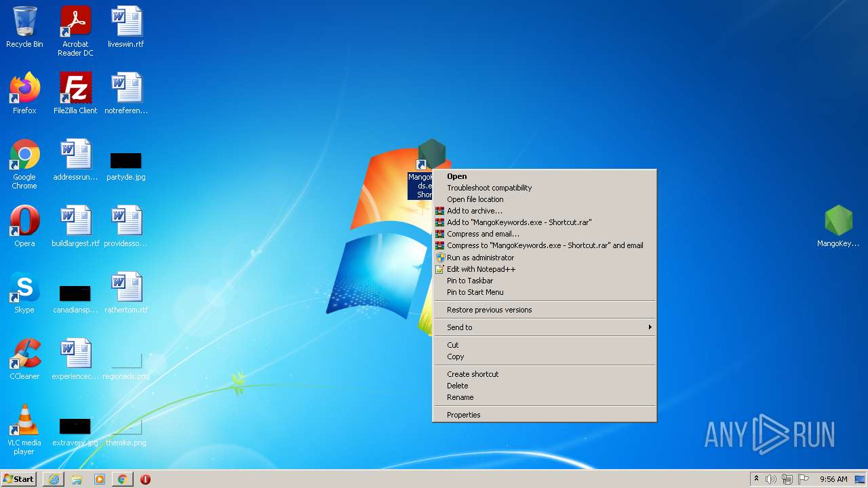The image size is (868, 488).
Task: Choose Edit with Notepad++
Action: 545,269
